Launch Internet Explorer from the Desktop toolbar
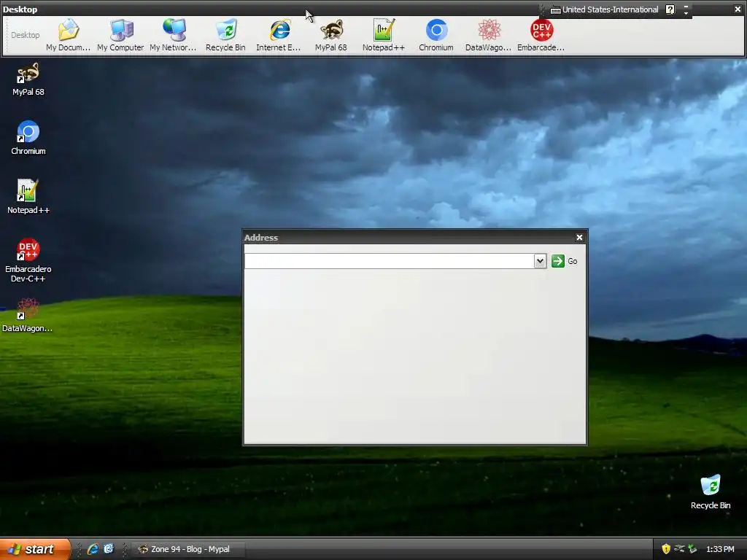The height and width of the screenshot is (560, 747). tap(279, 35)
